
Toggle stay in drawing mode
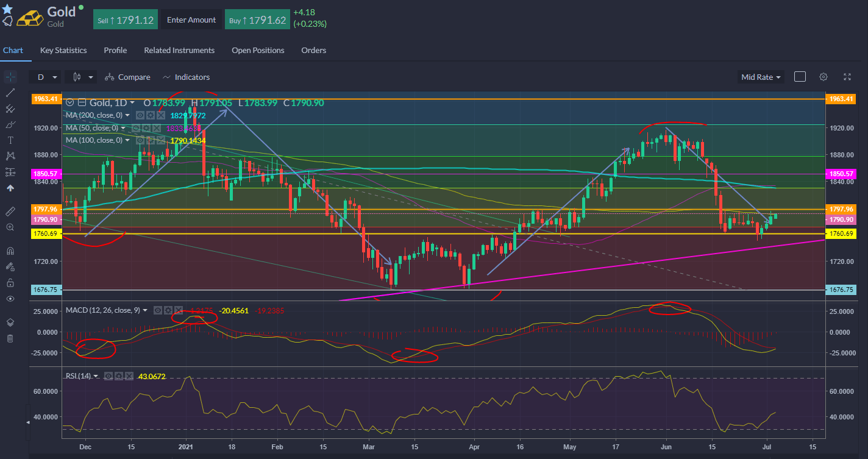coord(10,266)
